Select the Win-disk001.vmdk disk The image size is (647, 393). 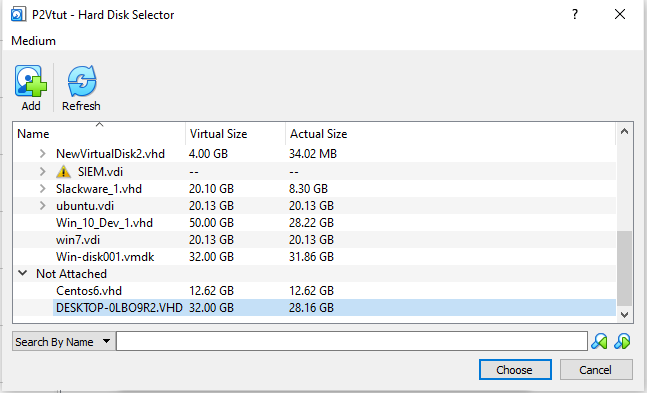click(x=105, y=257)
